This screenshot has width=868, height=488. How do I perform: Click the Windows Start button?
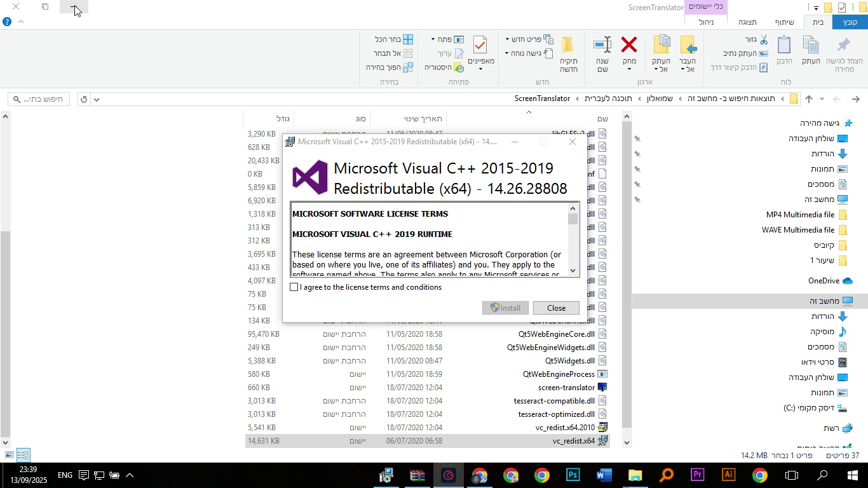pyautogui.click(x=853, y=475)
